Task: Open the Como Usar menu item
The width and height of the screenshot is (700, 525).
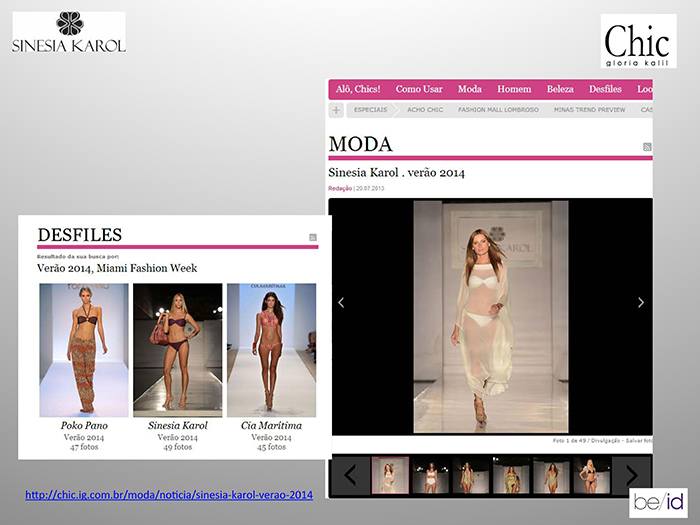Action: 419,89
